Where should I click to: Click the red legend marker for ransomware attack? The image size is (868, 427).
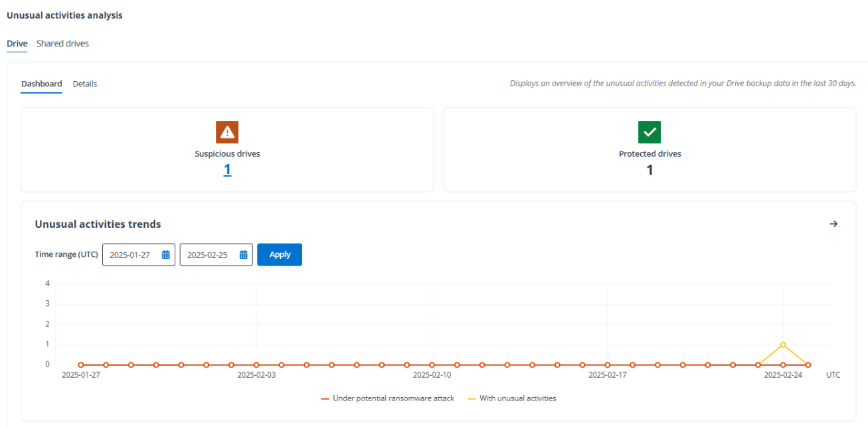click(325, 398)
